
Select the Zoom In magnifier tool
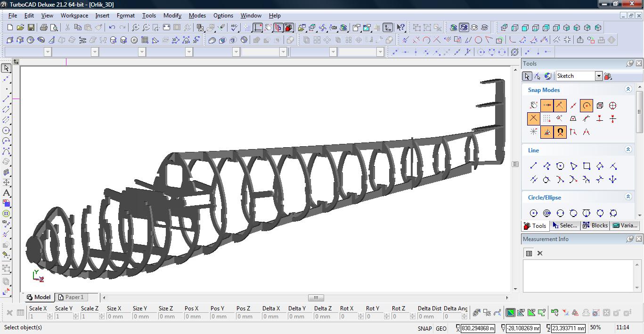(x=136, y=28)
